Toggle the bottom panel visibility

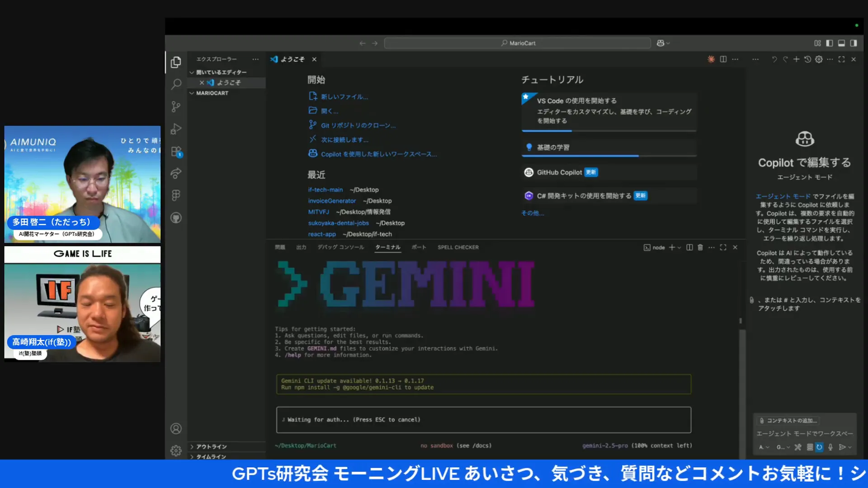tap(841, 43)
